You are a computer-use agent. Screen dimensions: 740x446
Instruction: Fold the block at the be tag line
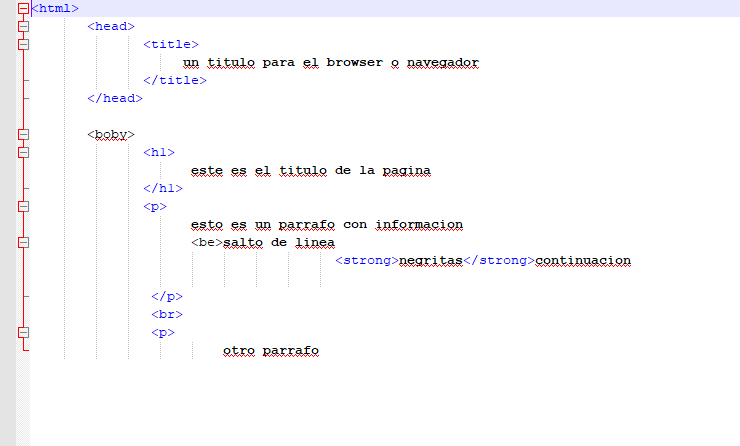click(24, 242)
